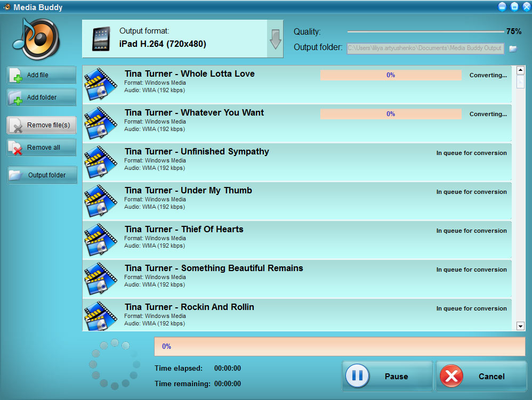Click 'In queue for conversion' for Rockin And Rollin
This screenshot has width=532, height=400.
tap(471, 308)
